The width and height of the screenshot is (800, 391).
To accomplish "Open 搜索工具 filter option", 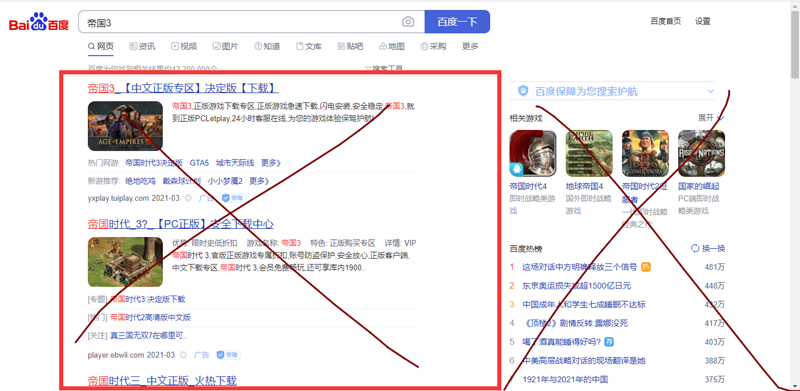I will [x=384, y=68].
